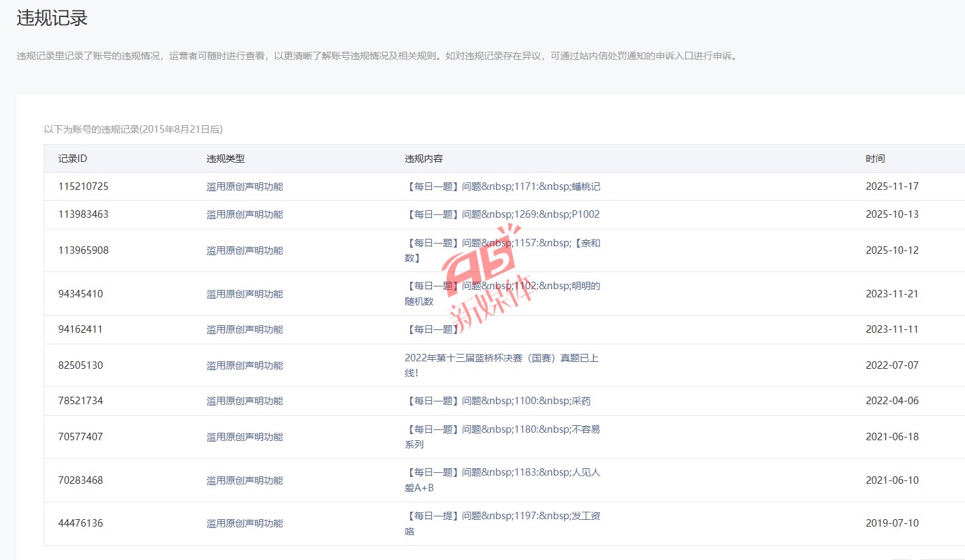Click '滥用原创声明功能' for record 82505130
Screen dimensions: 965x560
[244, 365]
